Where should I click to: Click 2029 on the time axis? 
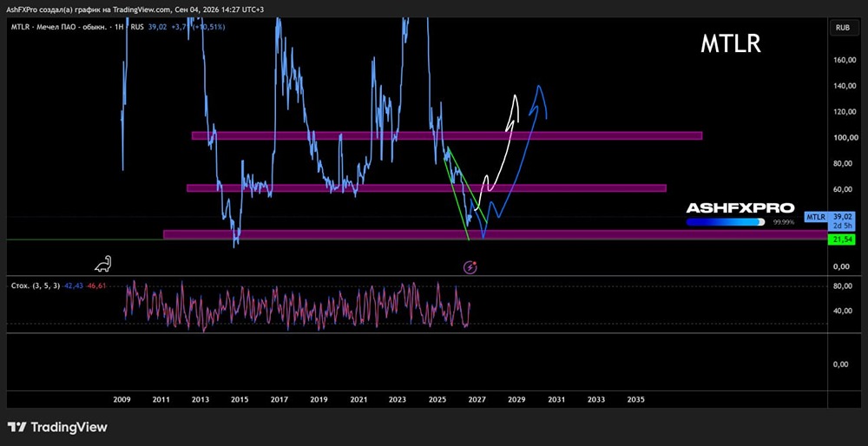(x=516, y=399)
